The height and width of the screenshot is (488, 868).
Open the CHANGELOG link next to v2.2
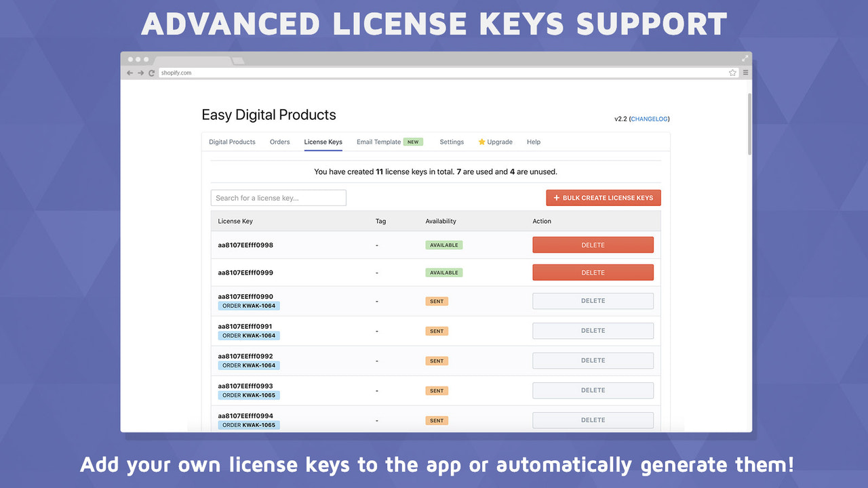tap(648, 118)
